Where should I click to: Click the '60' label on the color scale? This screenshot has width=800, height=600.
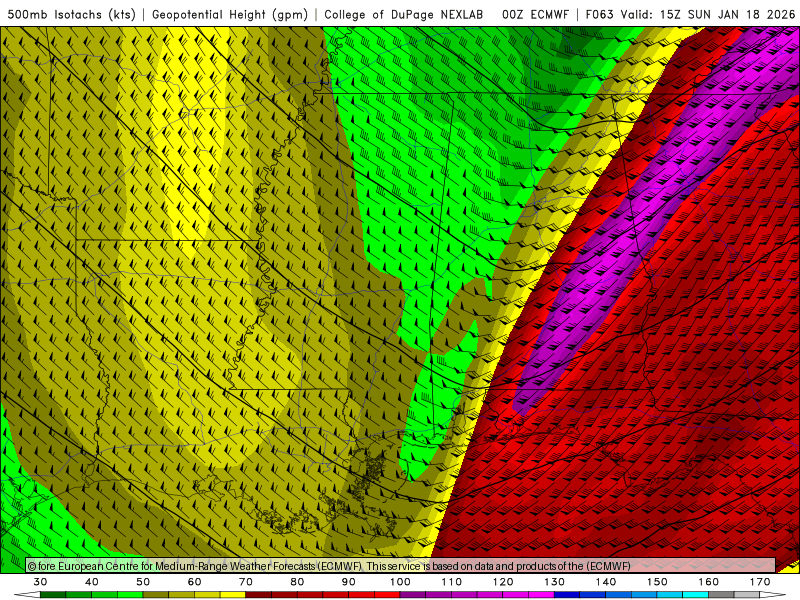[x=194, y=582]
